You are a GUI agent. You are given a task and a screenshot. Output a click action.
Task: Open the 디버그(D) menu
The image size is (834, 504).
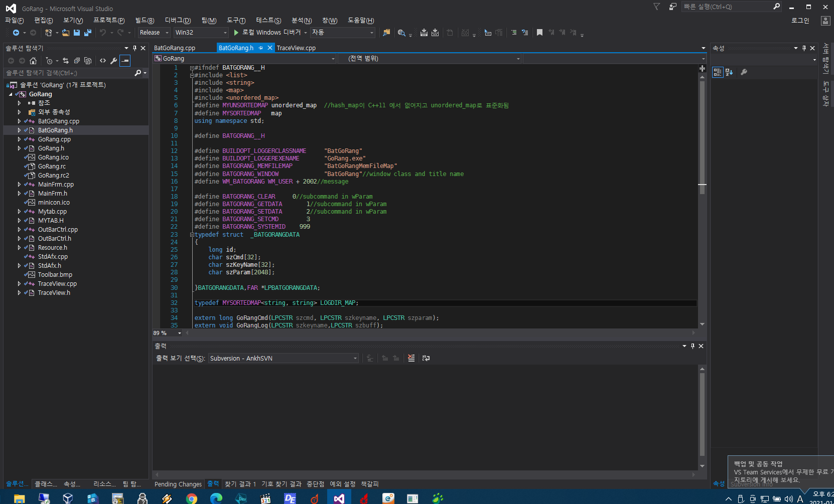pos(178,20)
